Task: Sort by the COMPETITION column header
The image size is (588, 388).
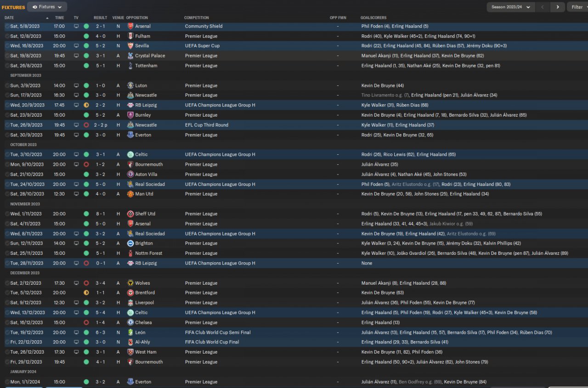Action: [197, 18]
